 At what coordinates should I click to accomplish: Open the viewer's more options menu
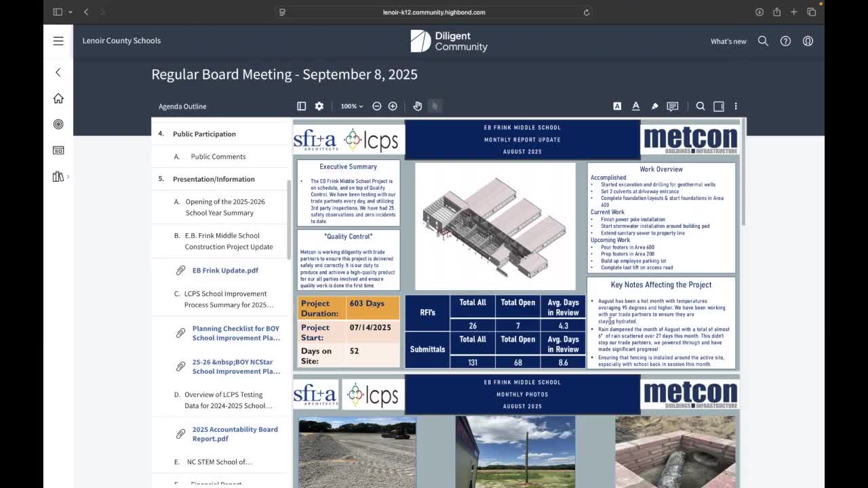pos(736,106)
